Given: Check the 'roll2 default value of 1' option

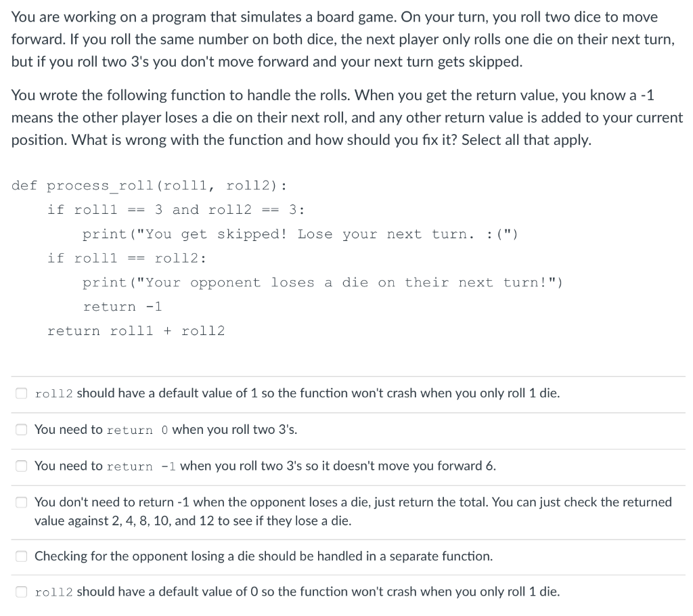Looking at the screenshot, I should tap(21, 393).
